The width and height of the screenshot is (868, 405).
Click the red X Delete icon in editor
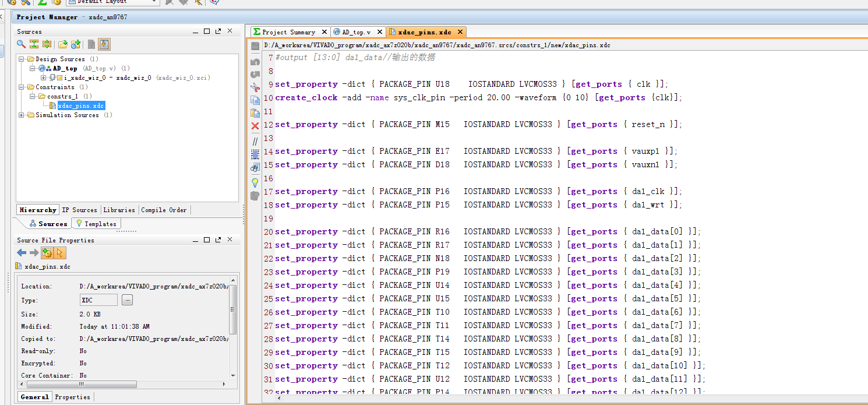tap(255, 126)
